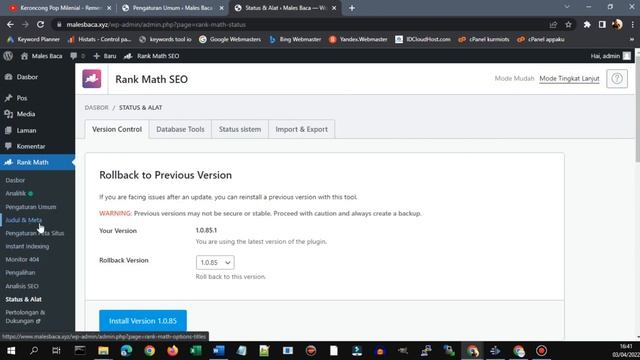Screen dimensions: 640x360
Task: Open the Rank Math help question-mark icon
Action: click(x=617, y=78)
